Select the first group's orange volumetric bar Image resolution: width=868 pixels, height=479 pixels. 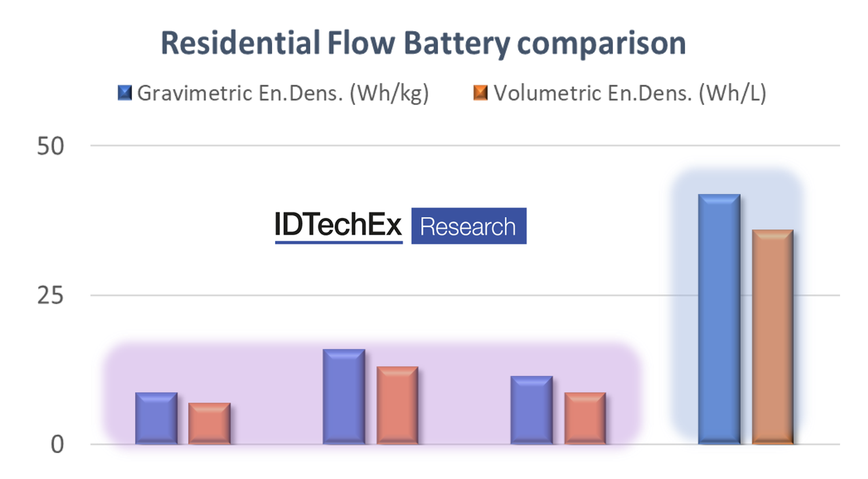point(209,424)
